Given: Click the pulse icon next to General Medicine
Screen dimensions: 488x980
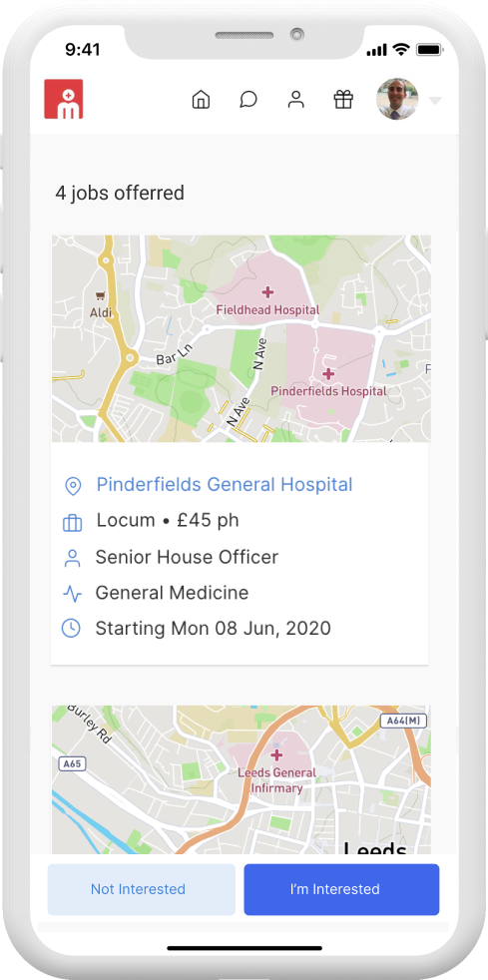Looking at the screenshot, I should coord(73,593).
